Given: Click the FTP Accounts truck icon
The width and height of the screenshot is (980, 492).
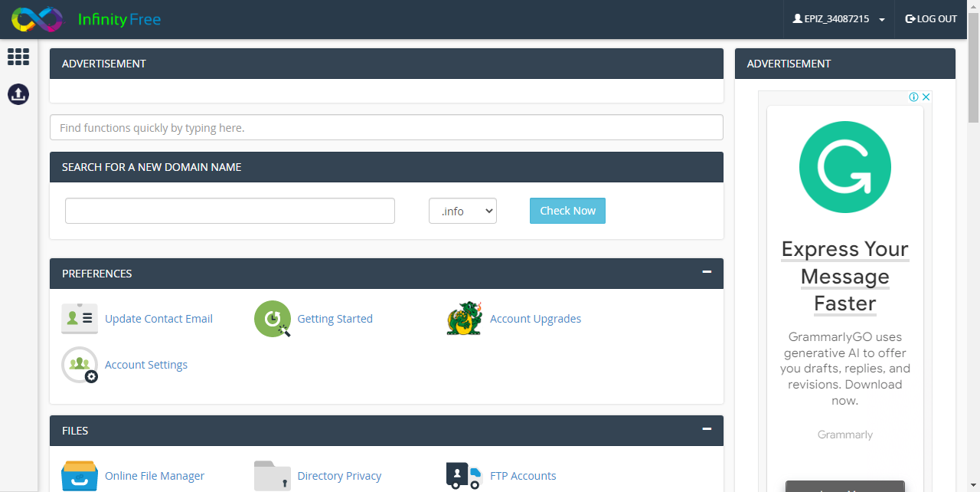Looking at the screenshot, I should pyautogui.click(x=465, y=476).
